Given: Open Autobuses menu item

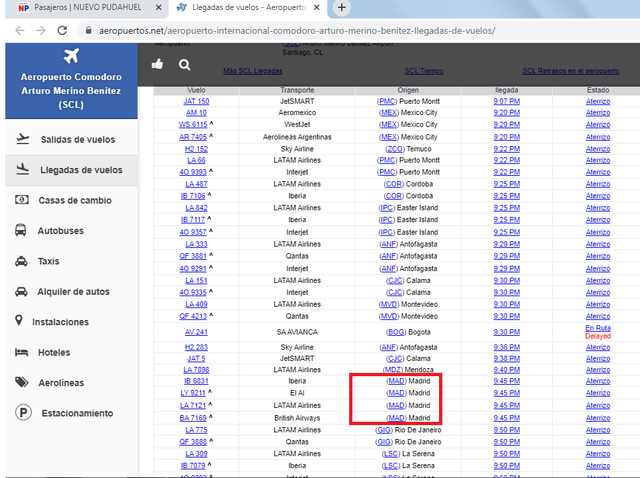Looking at the screenshot, I should coord(71,231).
